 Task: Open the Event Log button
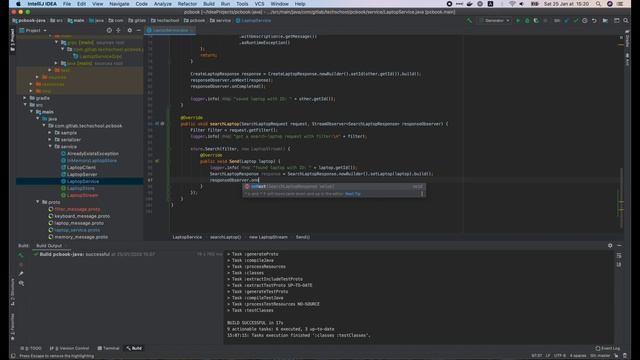point(608,348)
